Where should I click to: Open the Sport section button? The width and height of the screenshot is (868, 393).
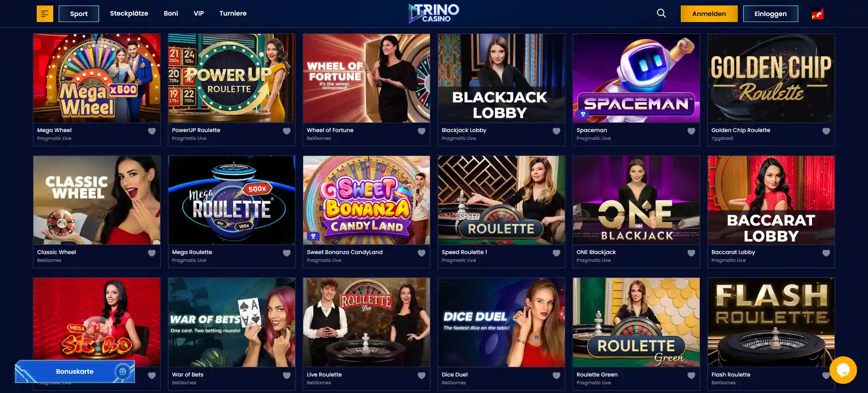tap(79, 14)
